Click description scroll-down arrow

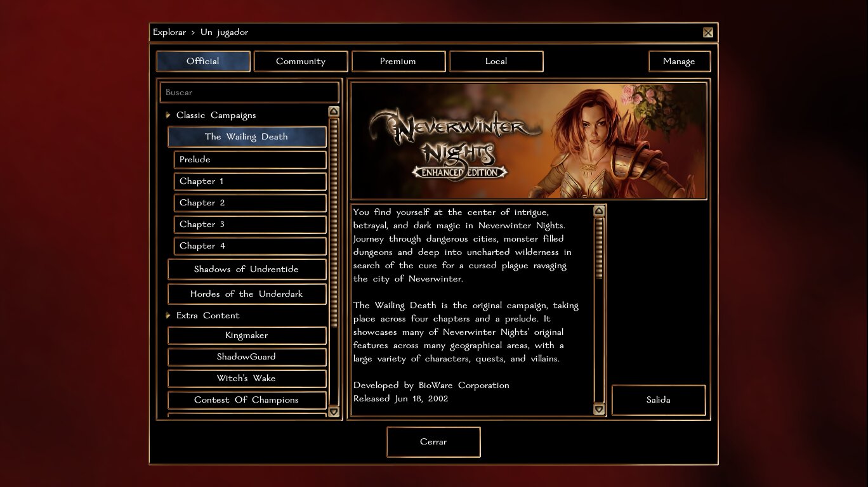599,410
